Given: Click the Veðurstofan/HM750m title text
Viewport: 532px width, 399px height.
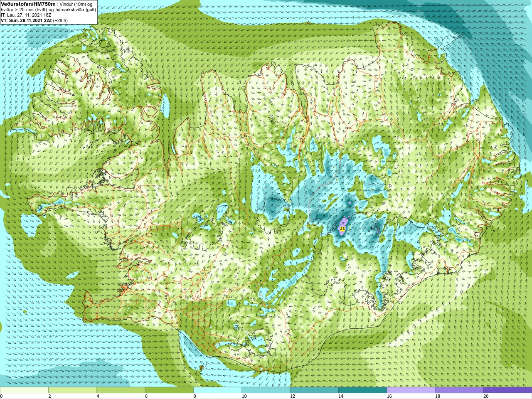Looking at the screenshot, I should click(29, 4).
